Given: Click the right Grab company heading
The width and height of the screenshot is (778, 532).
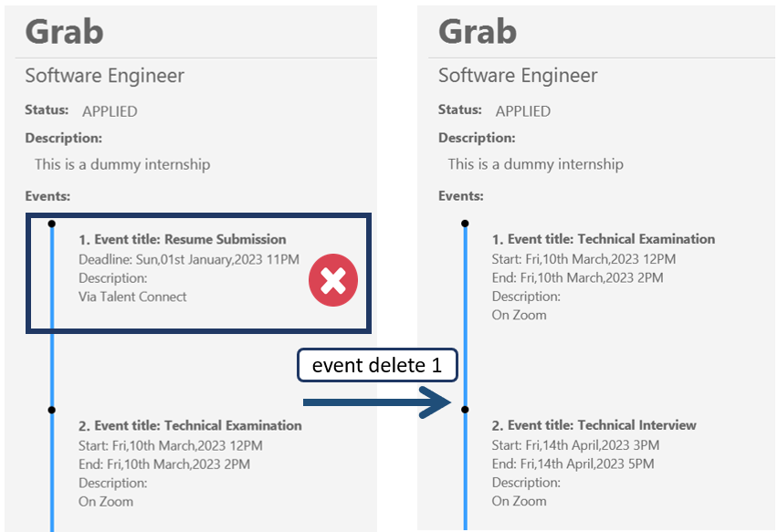Looking at the screenshot, I should (x=478, y=32).
